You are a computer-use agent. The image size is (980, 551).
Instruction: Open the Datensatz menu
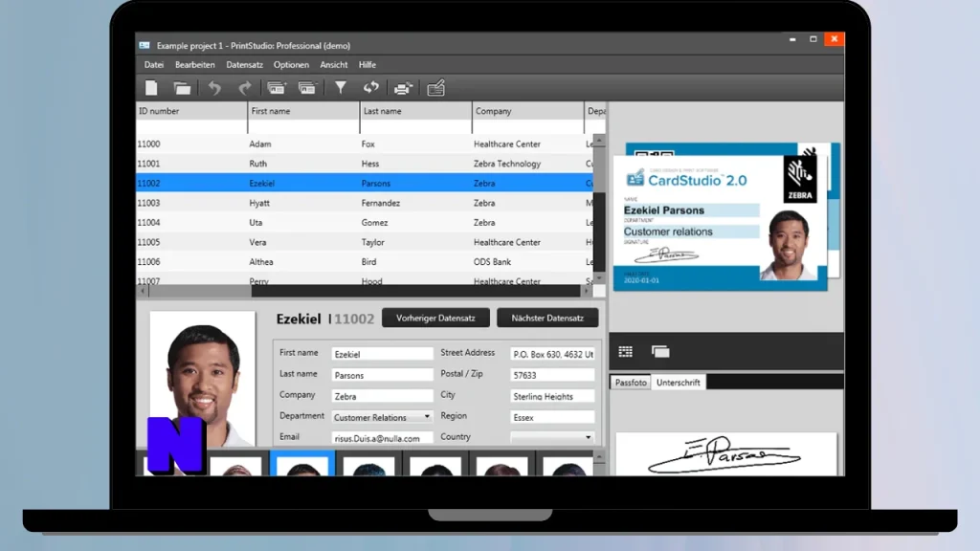244,64
